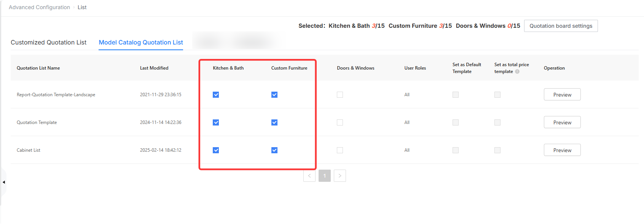Viewport: 644px width, 224px height.
Task: Check Doors & Windows for Cabinet List
Action: point(340,150)
